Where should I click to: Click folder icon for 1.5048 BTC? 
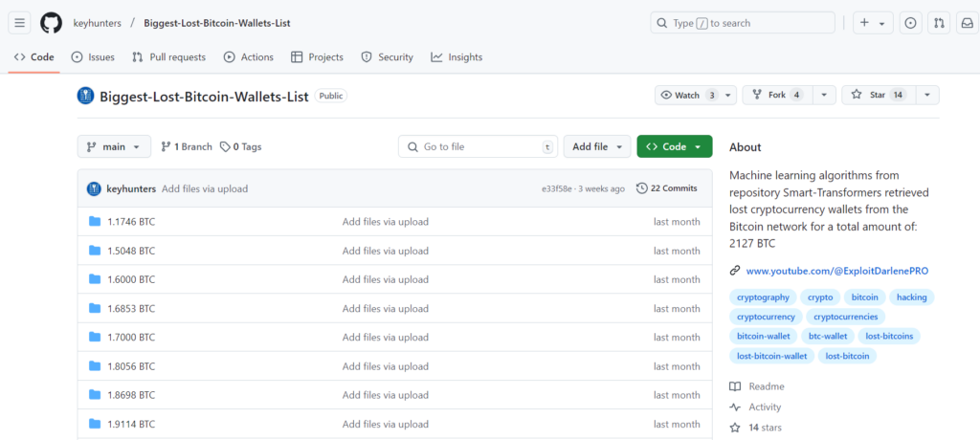click(95, 251)
